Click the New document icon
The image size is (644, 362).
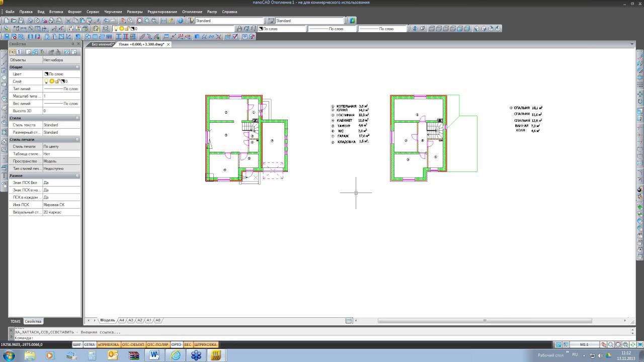click(x=7, y=21)
